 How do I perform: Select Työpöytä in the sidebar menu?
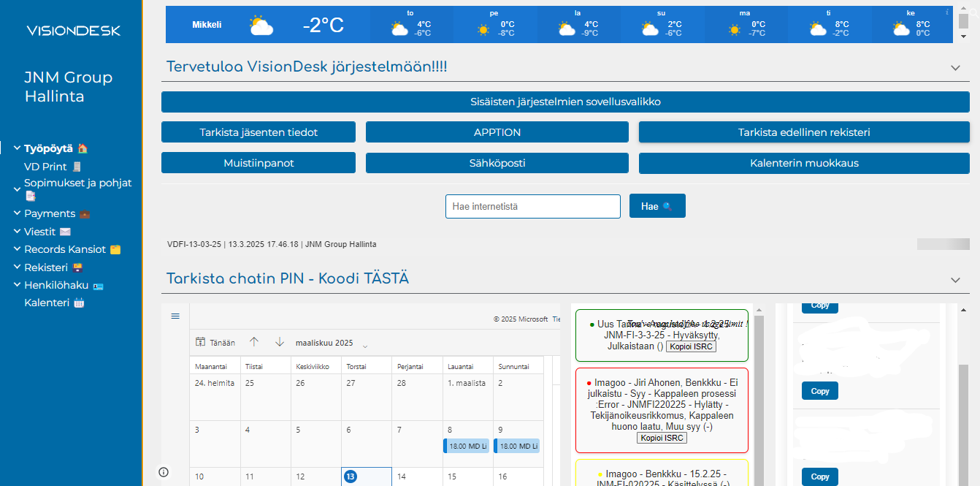pos(48,148)
